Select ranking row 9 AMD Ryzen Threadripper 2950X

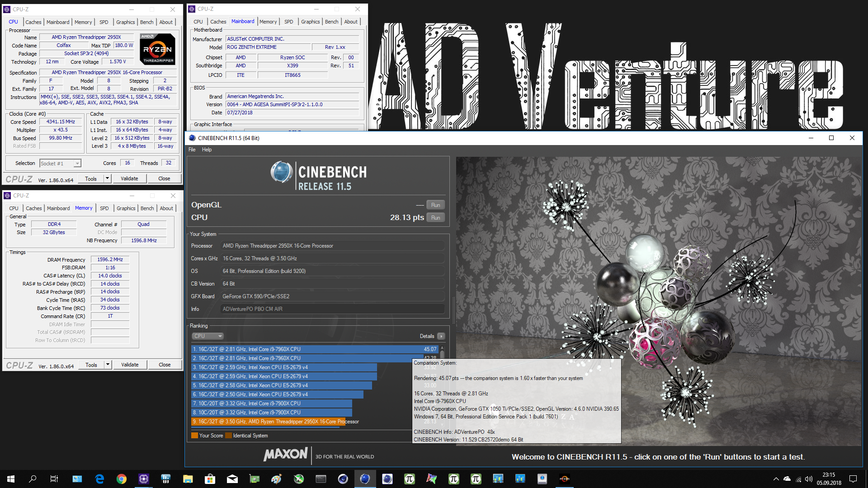(x=275, y=422)
